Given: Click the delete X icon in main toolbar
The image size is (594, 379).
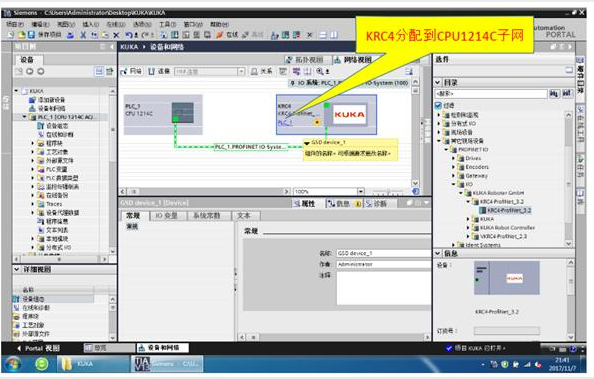Looking at the screenshot, I should [116, 35].
